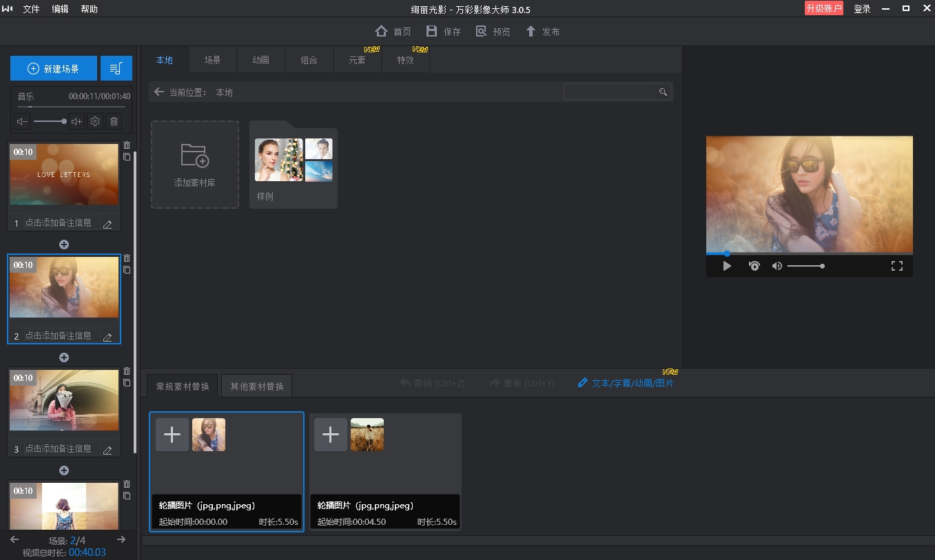Click 添加素材库 add library box
Screen dimensions: 935x560
pos(195,165)
